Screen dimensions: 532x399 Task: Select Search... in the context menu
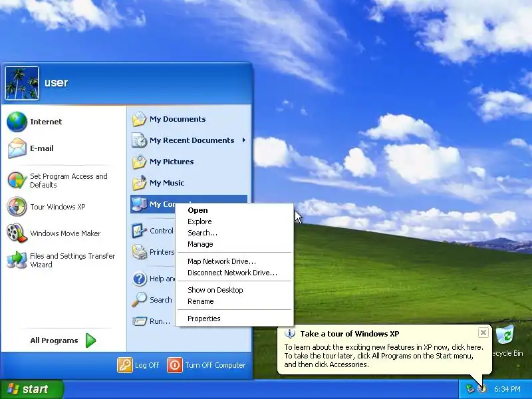235,233
